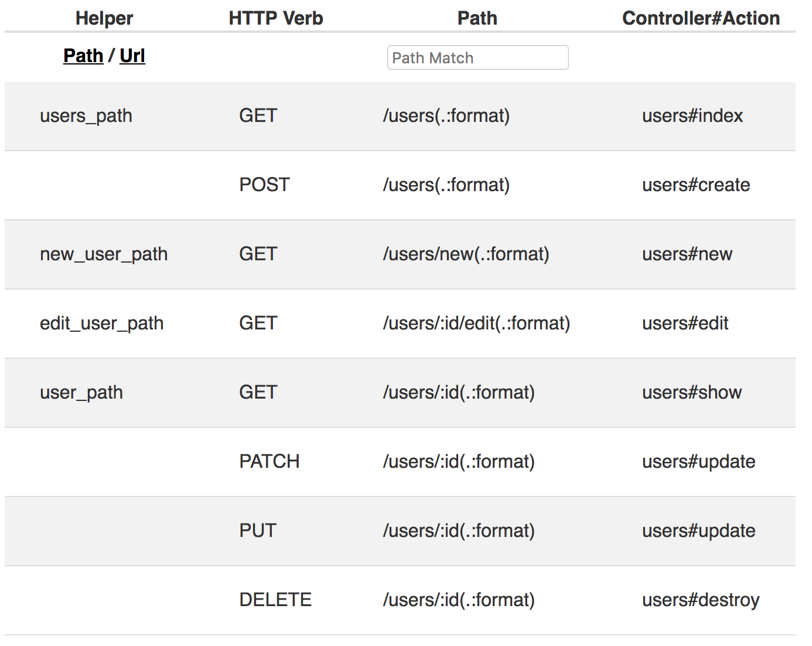Select the edit_user_path helper cell
Image resolution: width=812 pixels, height=646 pixels.
pos(101,324)
